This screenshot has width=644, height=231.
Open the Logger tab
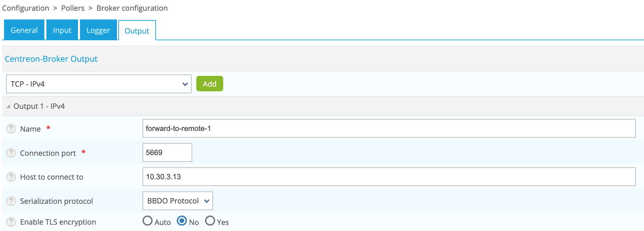pos(98,30)
